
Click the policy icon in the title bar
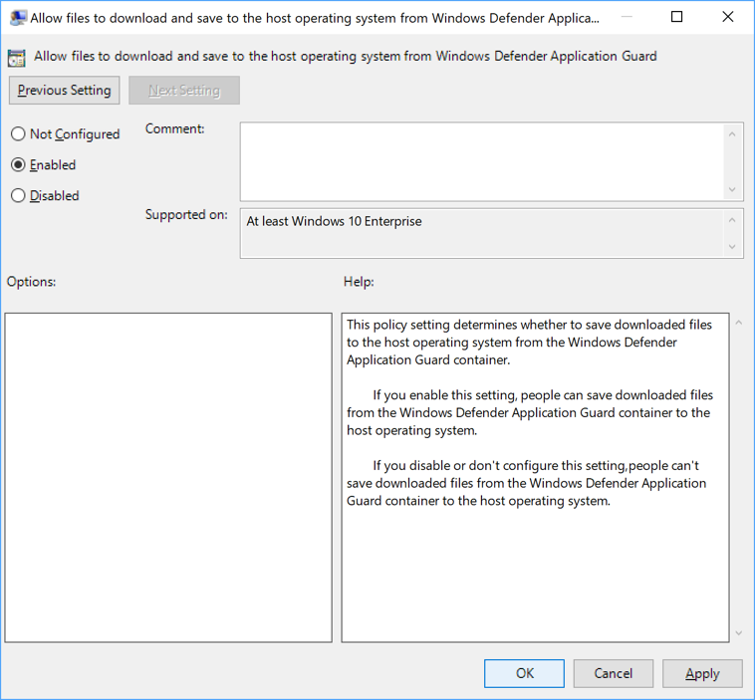coord(17,17)
